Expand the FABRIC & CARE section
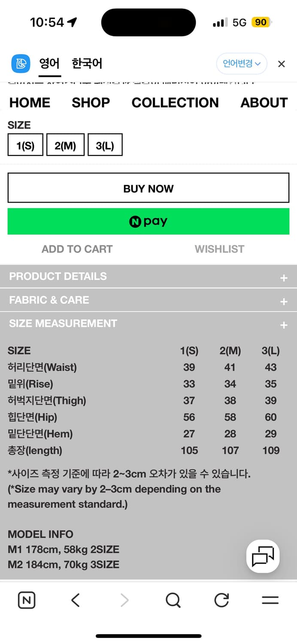This screenshot has height=644, width=297. coord(148,300)
